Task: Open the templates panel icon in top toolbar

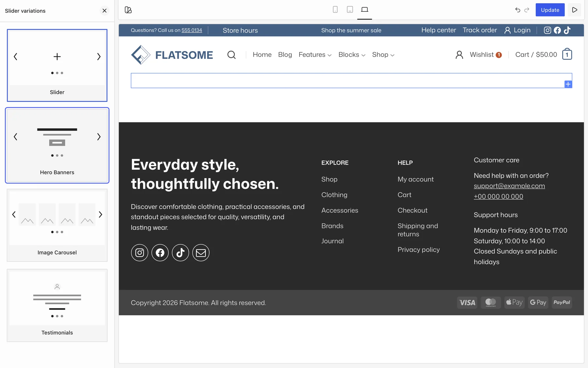Action: pyautogui.click(x=128, y=10)
